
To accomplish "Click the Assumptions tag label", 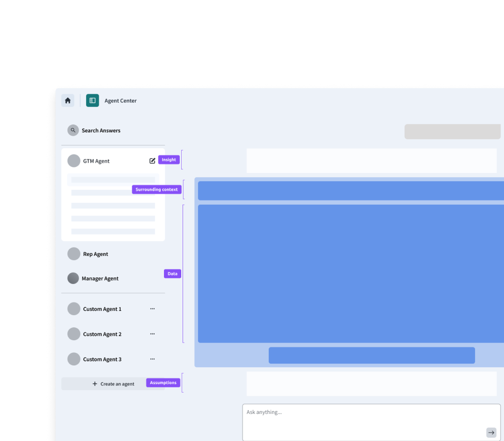I will point(163,382).
